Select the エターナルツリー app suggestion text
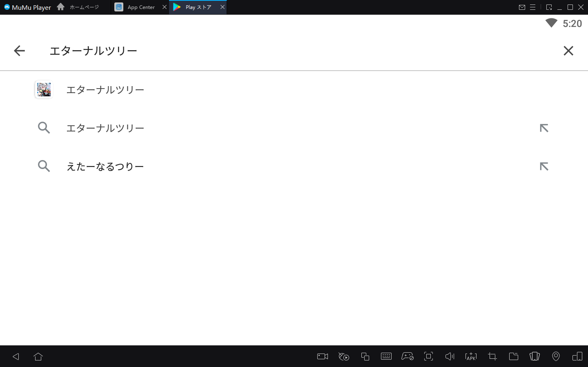The height and width of the screenshot is (367, 588). (105, 90)
